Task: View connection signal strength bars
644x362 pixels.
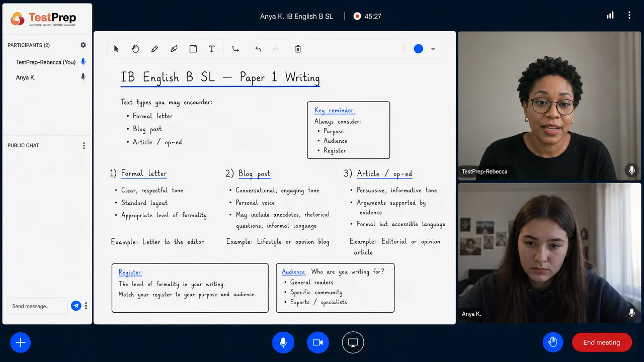Action: [610, 16]
